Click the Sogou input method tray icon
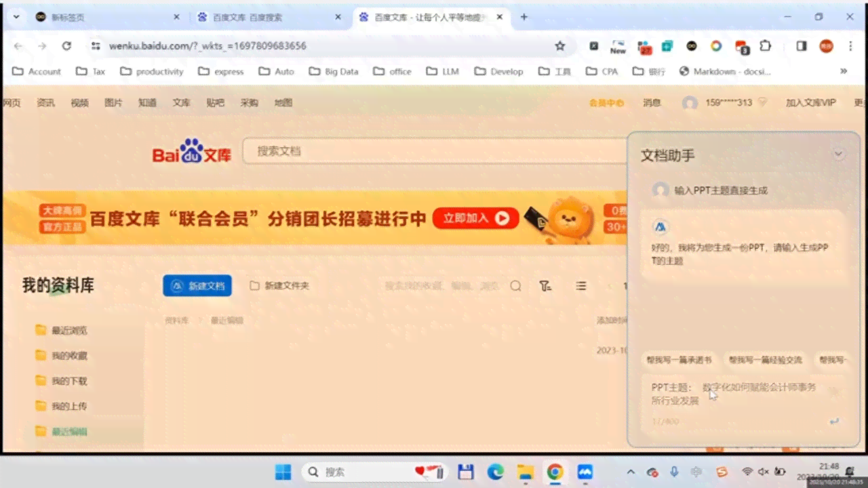The image size is (868, 488). [722, 472]
